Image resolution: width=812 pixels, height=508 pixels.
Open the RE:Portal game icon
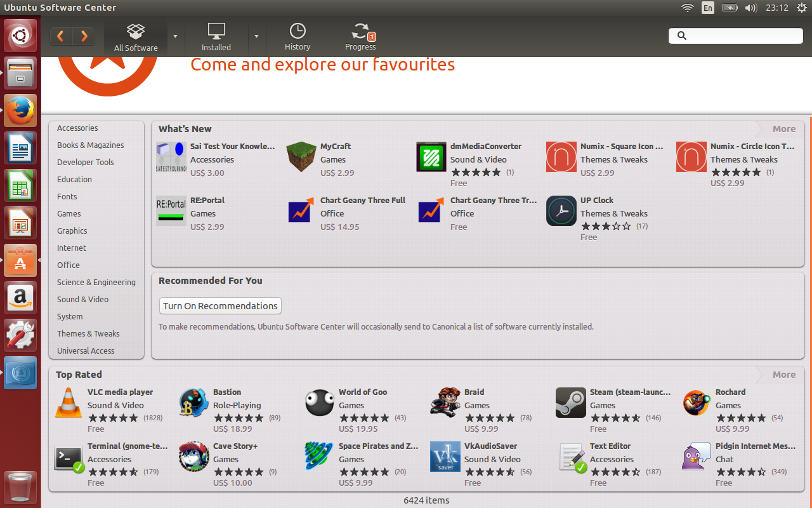click(171, 211)
